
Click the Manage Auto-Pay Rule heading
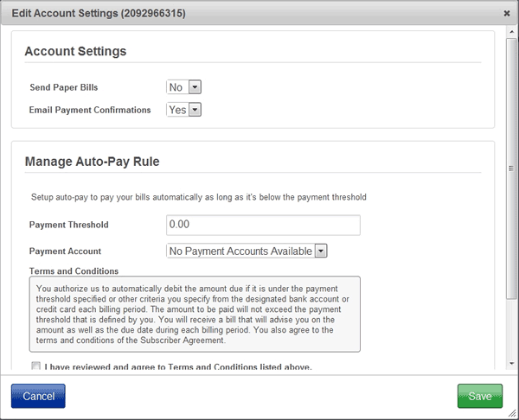[x=92, y=162]
